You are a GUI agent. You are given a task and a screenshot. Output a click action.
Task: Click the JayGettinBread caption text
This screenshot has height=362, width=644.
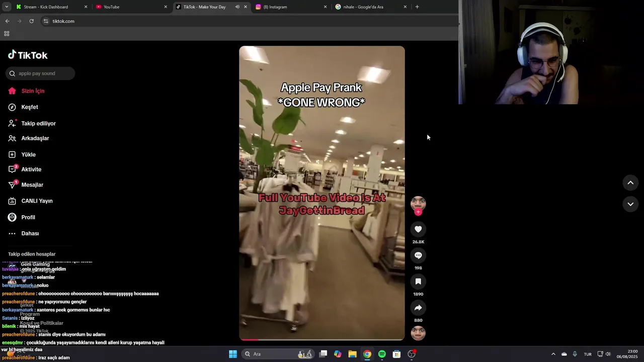321,211
